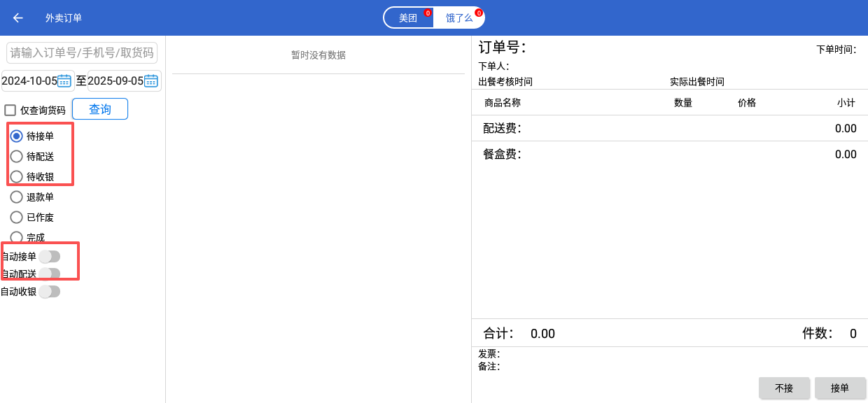Open the start date calendar picker
Viewport: 868px width, 403px height.
pyautogui.click(x=64, y=80)
